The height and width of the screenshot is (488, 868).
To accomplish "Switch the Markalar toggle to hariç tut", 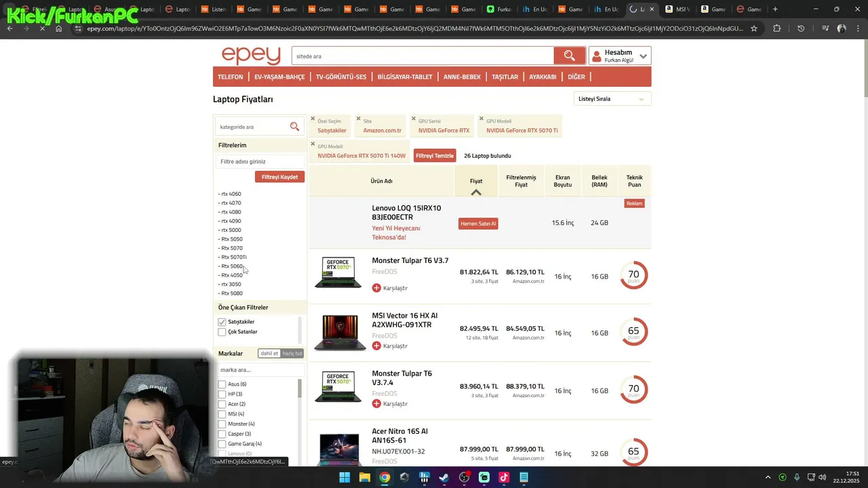I will coord(292,353).
